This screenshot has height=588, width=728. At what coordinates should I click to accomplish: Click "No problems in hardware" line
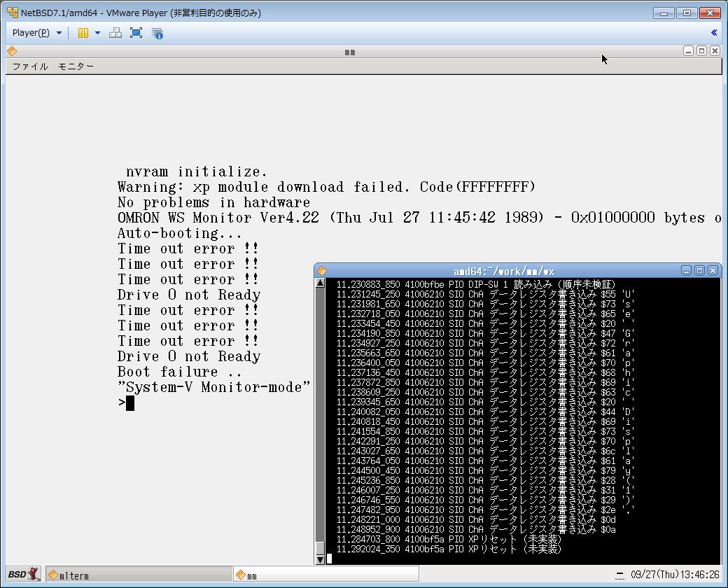[214, 202]
